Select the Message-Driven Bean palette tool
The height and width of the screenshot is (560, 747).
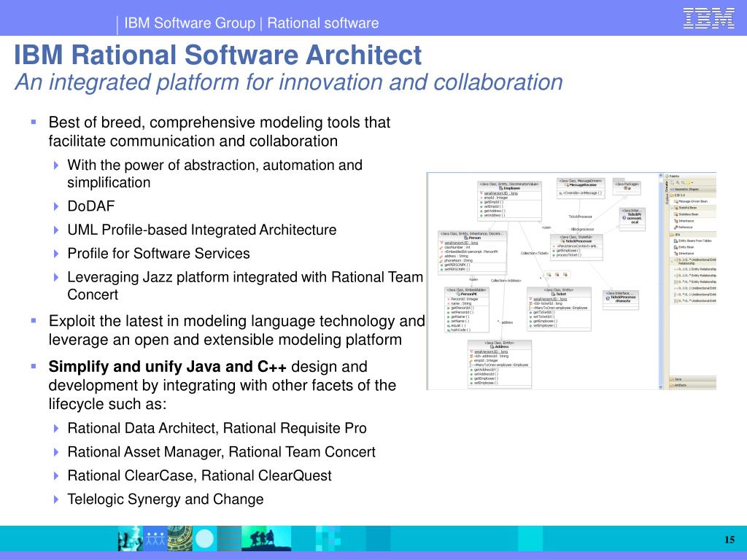click(x=691, y=201)
